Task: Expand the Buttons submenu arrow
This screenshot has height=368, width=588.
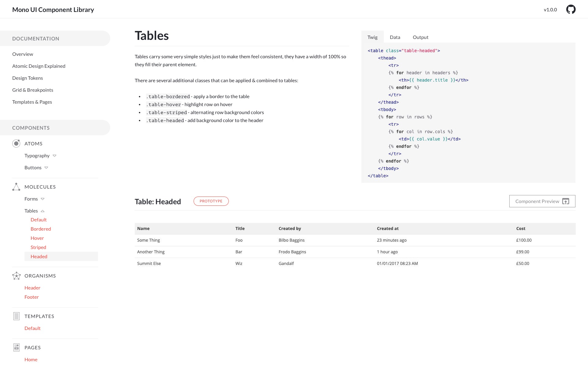Action: 46,168
